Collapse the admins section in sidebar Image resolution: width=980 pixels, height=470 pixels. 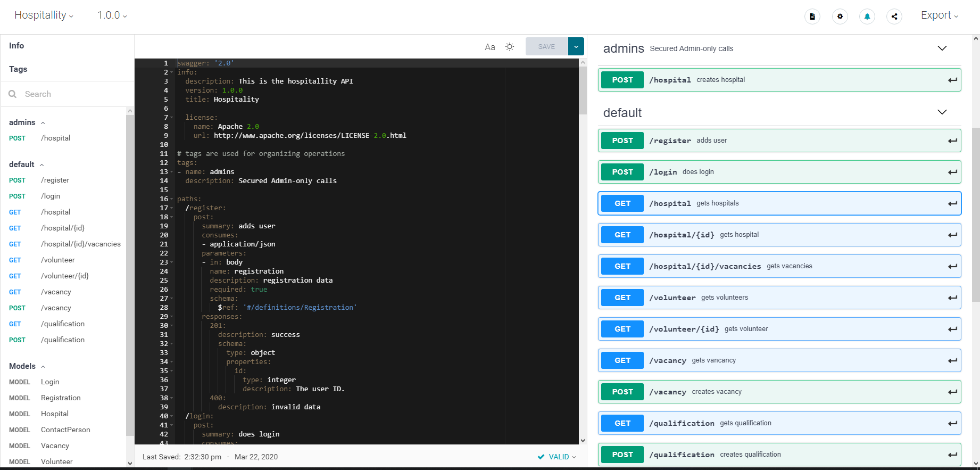click(43, 123)
